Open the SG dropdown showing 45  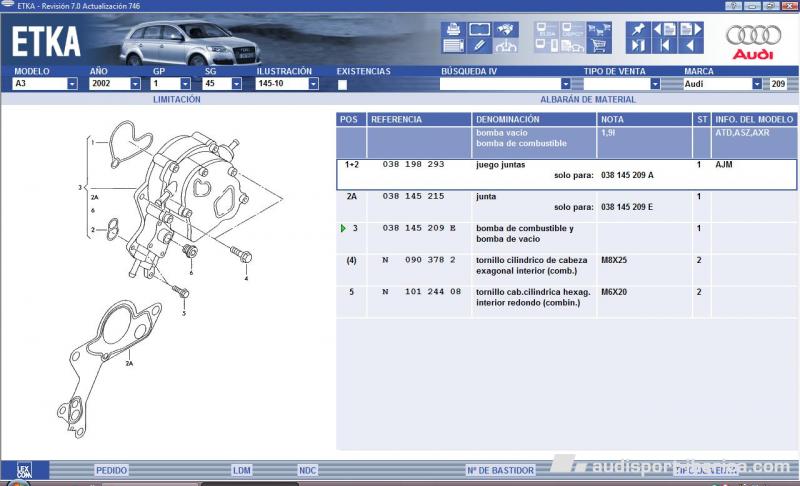[236, 84]
